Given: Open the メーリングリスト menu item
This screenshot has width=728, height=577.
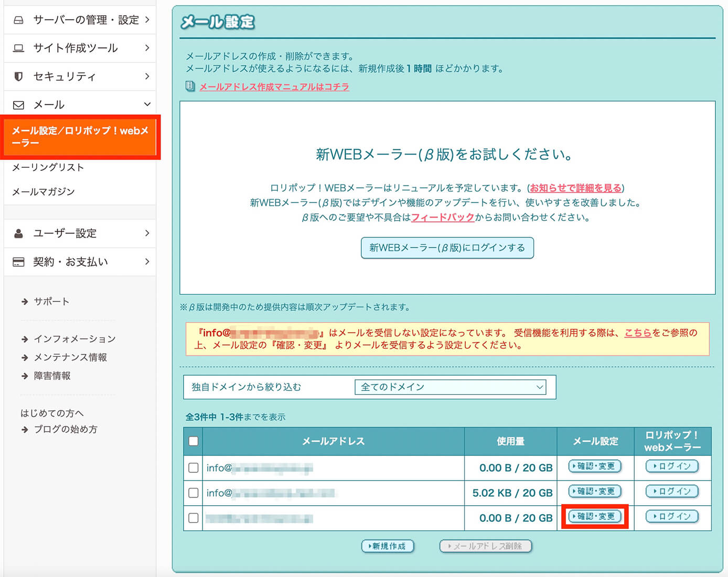Looking at the screenshot, I should pos(48,167).
